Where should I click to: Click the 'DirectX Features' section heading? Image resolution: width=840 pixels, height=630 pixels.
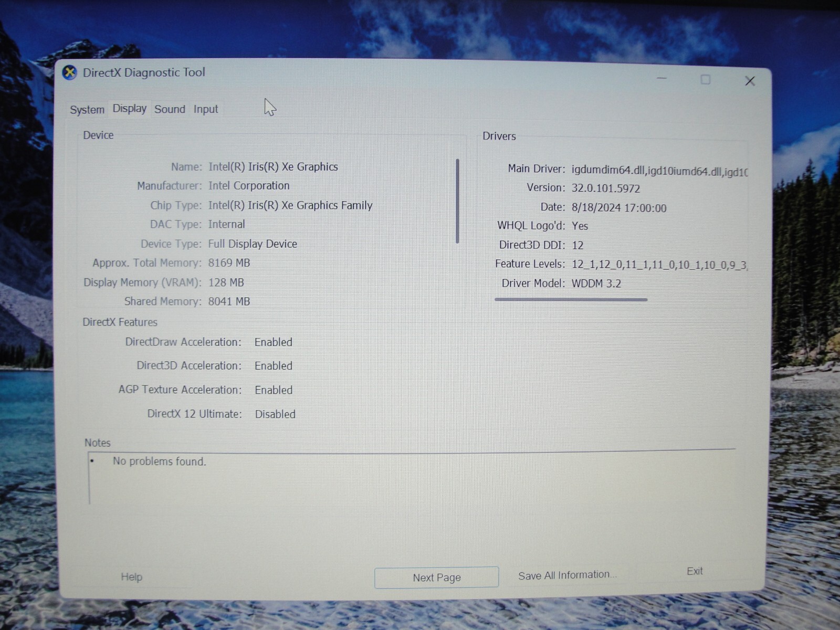(x=120, y=322)
